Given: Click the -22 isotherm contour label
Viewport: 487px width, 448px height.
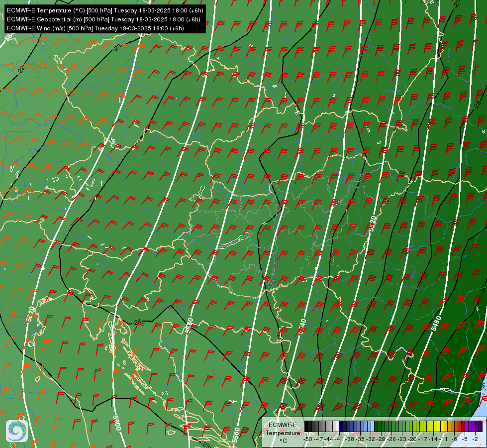Looking at the screenshot, I should (21, 69).
